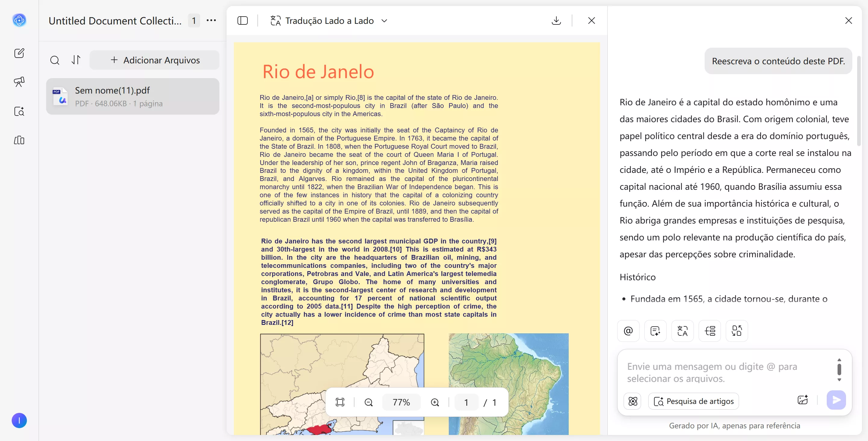Image resolution: width=868 pixels, height=441 pixels.
Task: Open the file sorting options next to search
Action: (76, 60)
